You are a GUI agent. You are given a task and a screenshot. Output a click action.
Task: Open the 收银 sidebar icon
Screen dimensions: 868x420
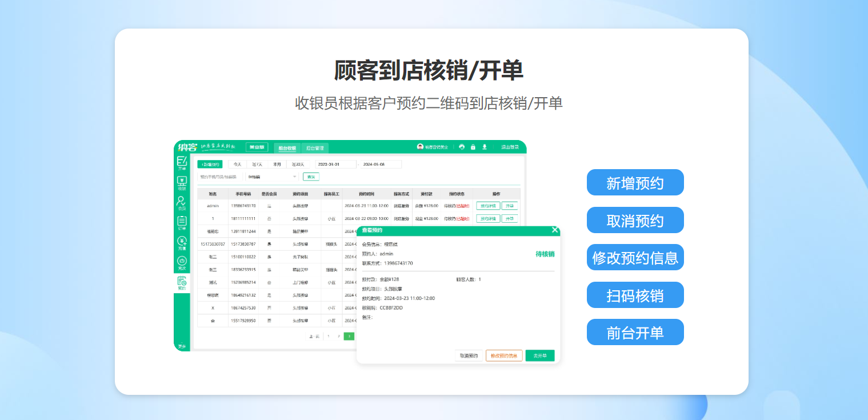pyautogui.click(x=183, y=182)
